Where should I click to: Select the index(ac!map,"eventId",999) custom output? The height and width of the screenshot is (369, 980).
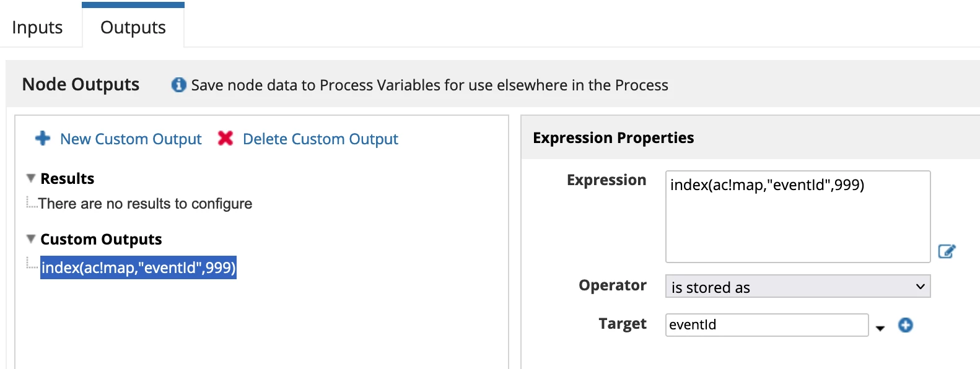point(138,267)
